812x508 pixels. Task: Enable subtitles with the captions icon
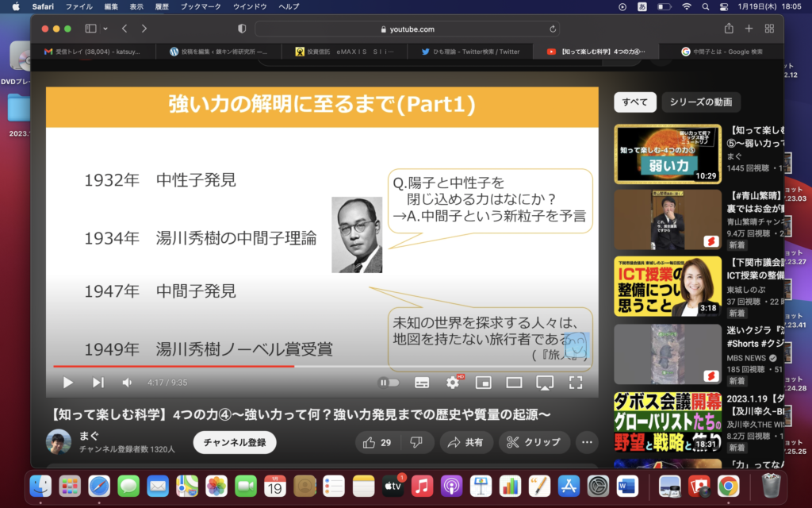coord(421,382)
